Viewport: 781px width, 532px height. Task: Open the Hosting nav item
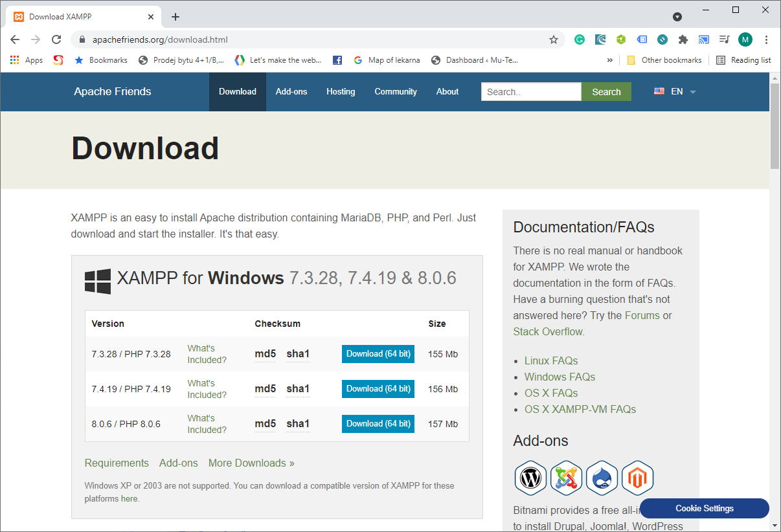point(341,92)
